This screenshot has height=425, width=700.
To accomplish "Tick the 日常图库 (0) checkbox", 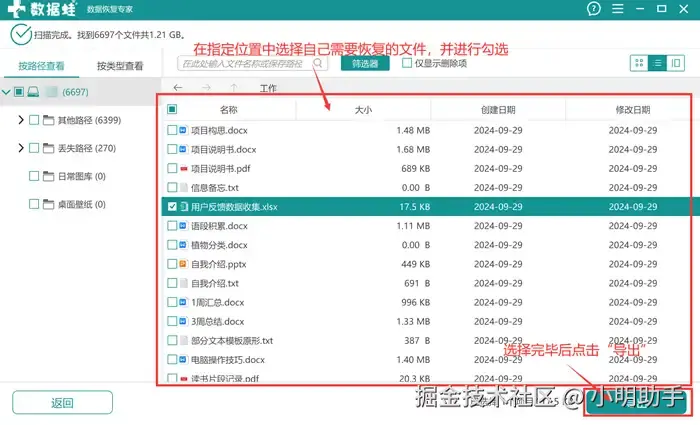I will pos(34,176).
